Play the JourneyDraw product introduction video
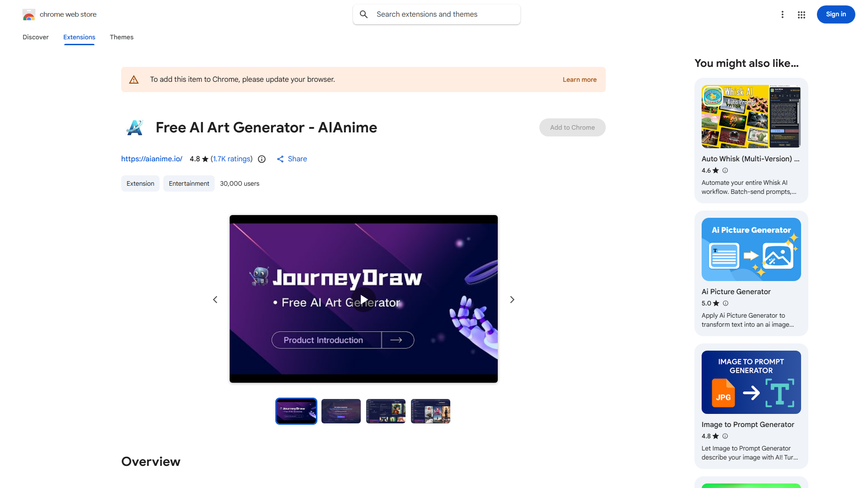 [363, 299]
